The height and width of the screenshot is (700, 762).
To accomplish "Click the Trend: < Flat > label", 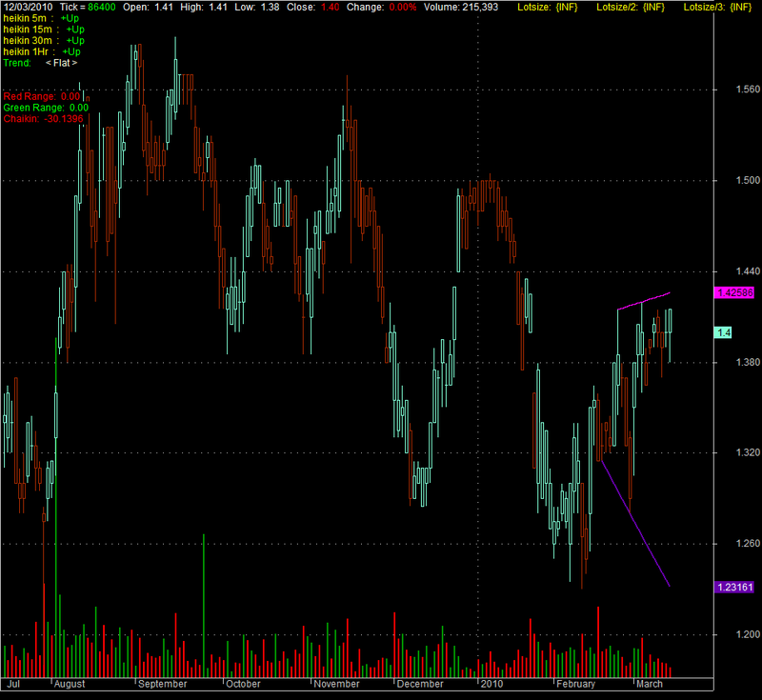I will (40, 63).
